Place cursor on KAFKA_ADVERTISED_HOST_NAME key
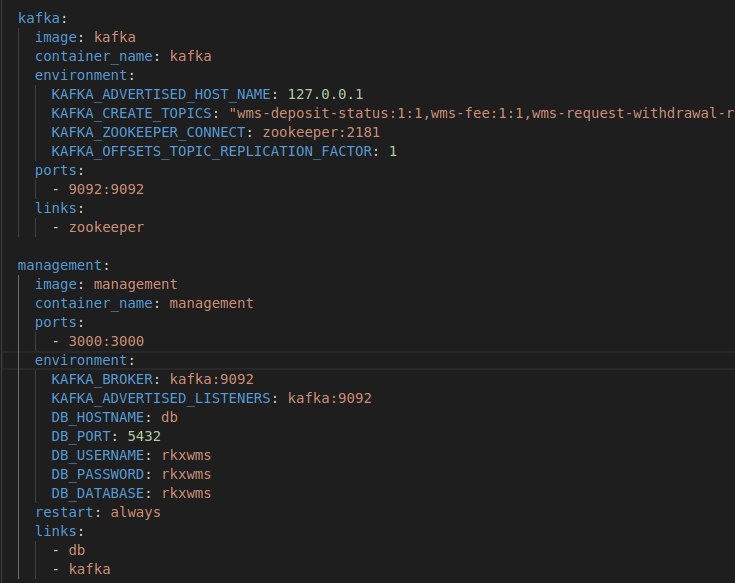 tap(161, 94)
